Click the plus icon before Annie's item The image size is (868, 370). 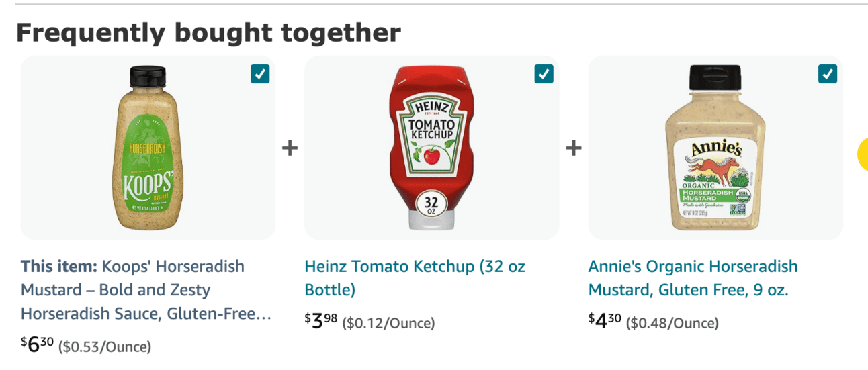point(574,148)
